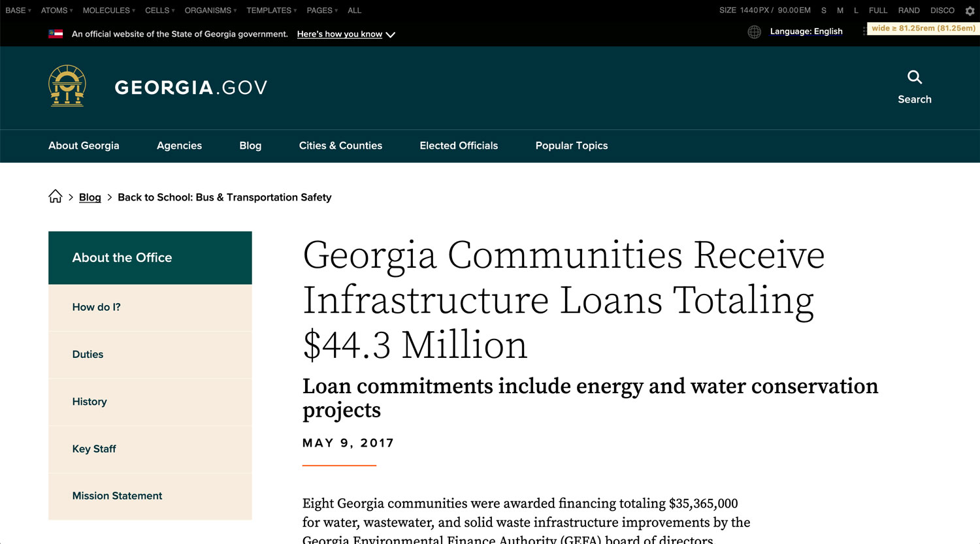Image resolution: width=980 pixels, height=544 pixels.
Task: Click the globe language icon
Action: (x=754, y=32)
